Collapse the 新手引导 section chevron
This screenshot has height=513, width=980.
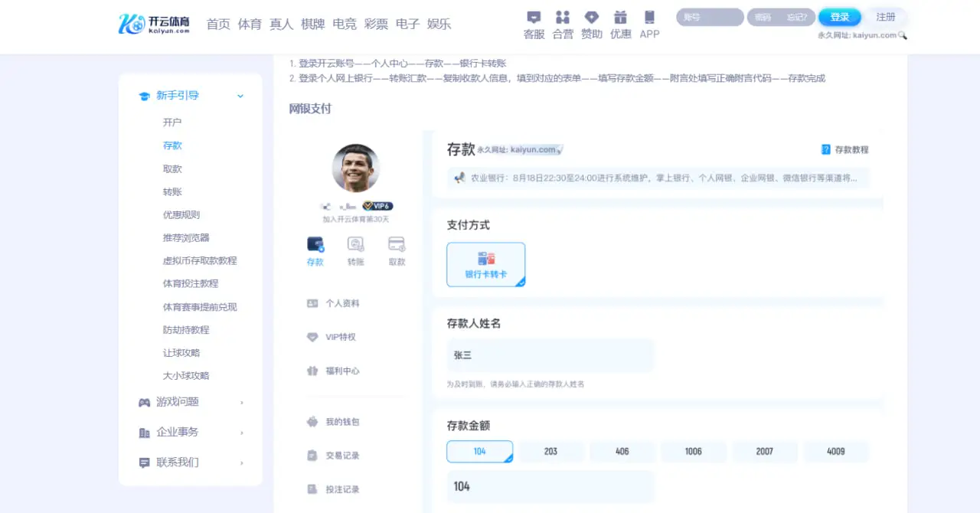[240, 96]
